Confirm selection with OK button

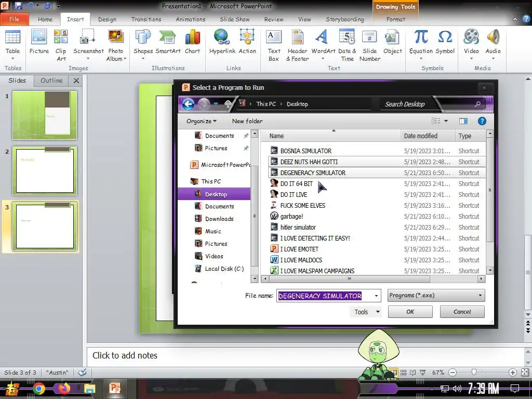coord(410,312)
